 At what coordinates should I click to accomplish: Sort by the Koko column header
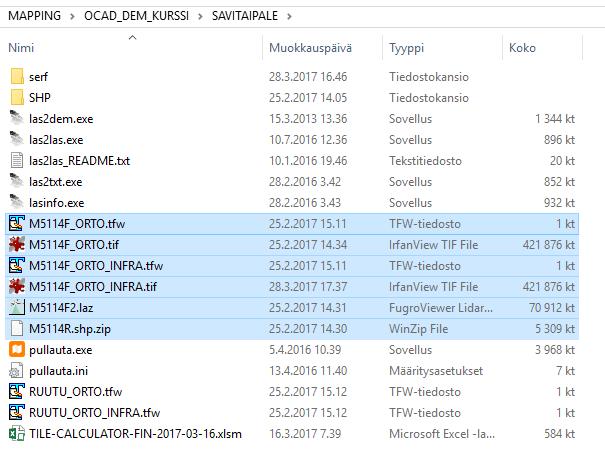(x=522, y=48)
